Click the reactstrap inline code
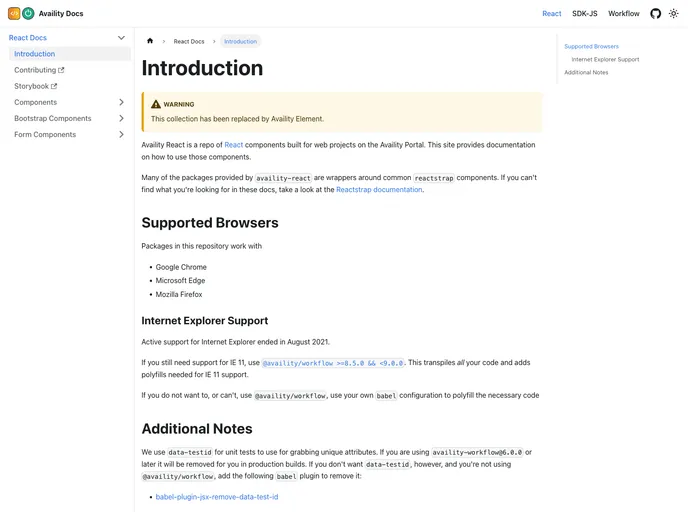This screenshot has width=688, height=512. [434, 178]
